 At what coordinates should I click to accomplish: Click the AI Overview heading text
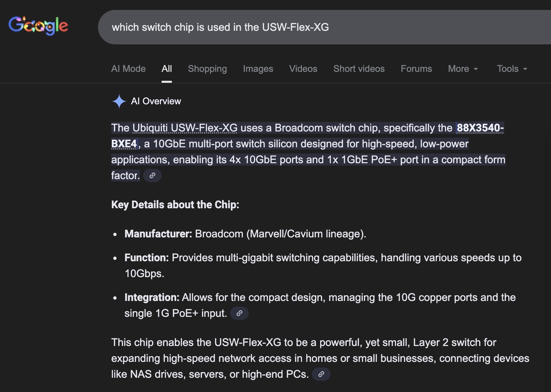(156, 101)
